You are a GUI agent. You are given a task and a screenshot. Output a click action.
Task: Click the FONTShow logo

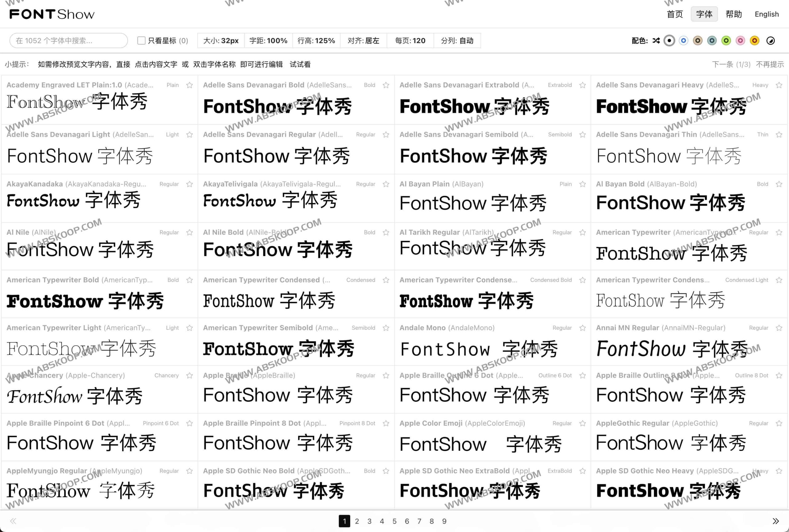point(51,14)
